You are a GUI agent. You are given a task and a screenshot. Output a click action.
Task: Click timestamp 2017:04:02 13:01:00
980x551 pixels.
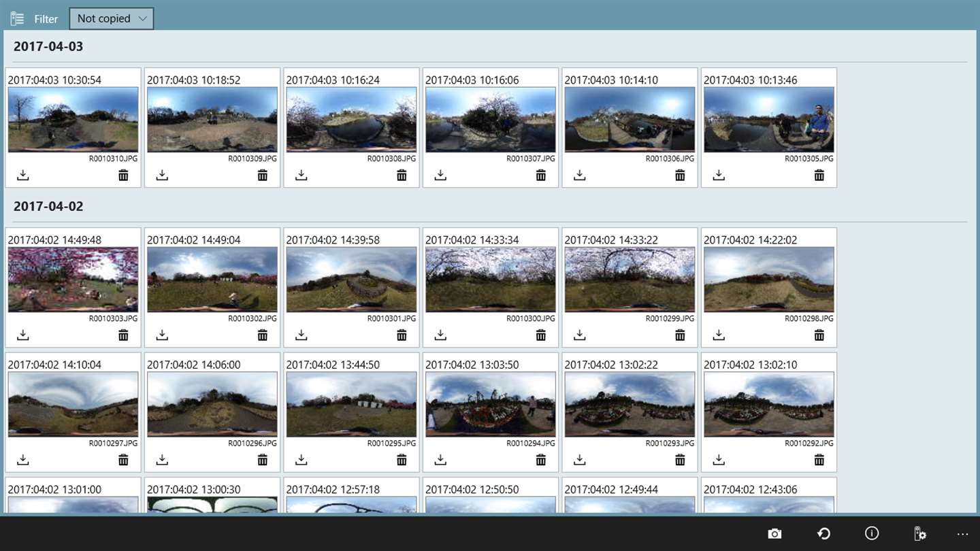(x=54, y=489)
